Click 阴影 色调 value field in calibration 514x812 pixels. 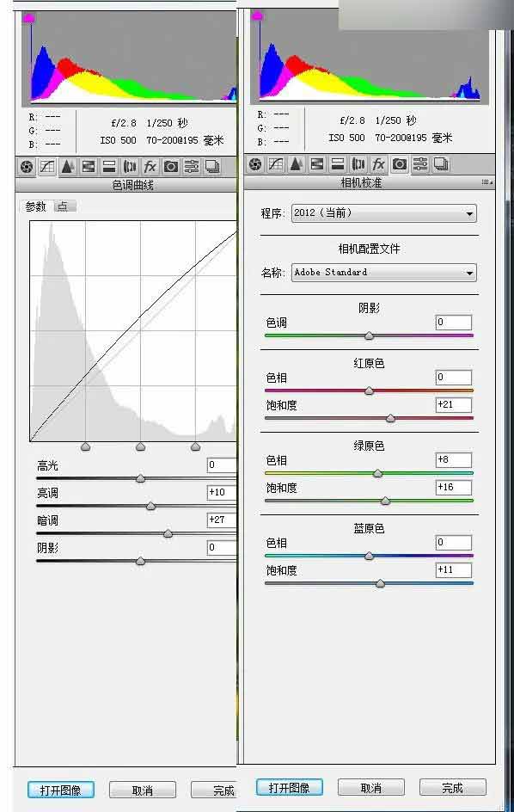454,322
